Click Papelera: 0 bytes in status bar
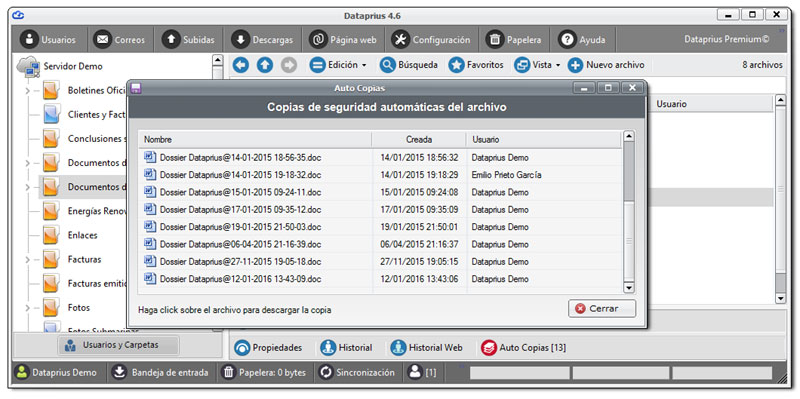Viewport: 800px width, 399px height. tap(264, 372)
